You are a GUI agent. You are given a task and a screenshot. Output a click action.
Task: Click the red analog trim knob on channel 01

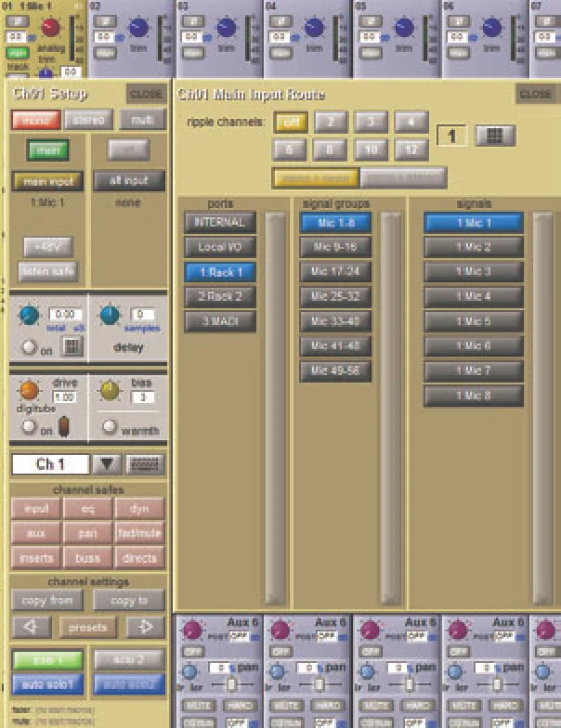tap(50, 28)
